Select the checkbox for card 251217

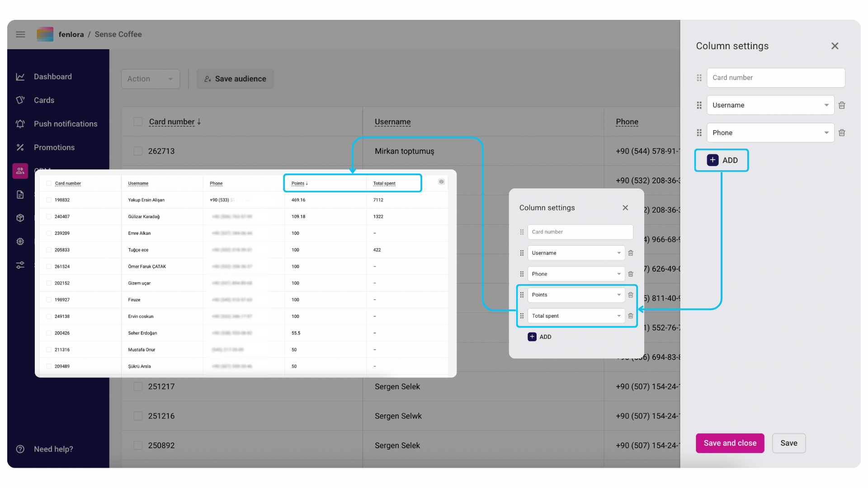click(x=138, y=386)
